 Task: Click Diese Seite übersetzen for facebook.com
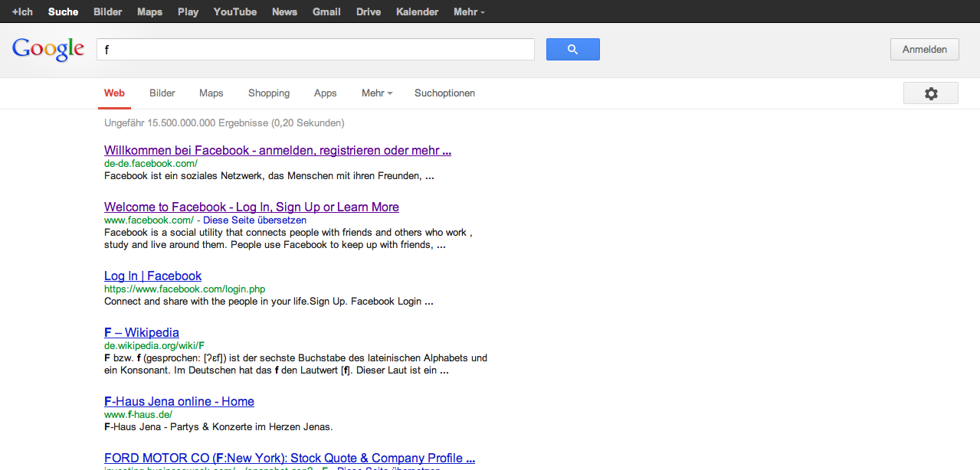click(254, 220)
